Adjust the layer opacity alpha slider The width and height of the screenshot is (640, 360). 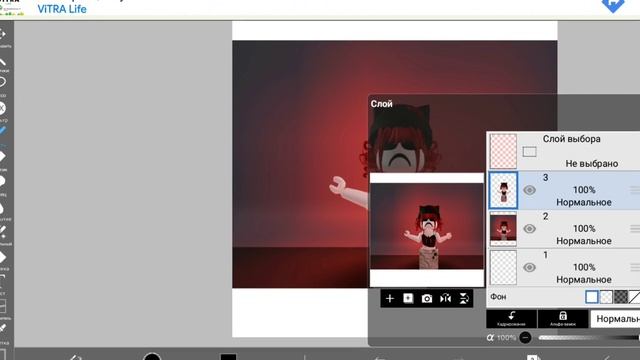coord(589,338)
